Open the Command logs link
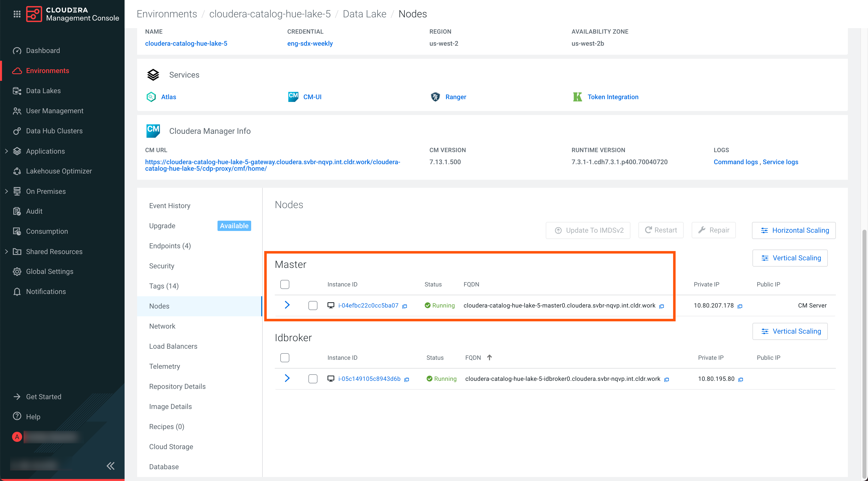The image size is (868, 481). click(735, 162)
